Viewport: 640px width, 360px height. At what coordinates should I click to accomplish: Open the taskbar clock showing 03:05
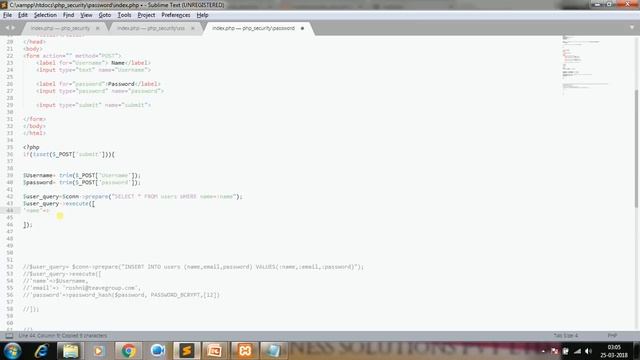[x=613, y=351]
